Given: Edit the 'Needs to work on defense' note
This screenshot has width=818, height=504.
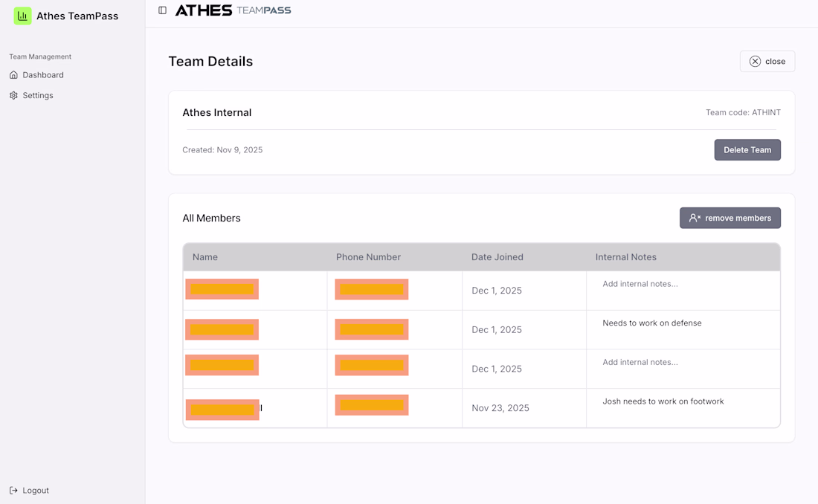Looking at the screenshot, I should tap(652, 323).
